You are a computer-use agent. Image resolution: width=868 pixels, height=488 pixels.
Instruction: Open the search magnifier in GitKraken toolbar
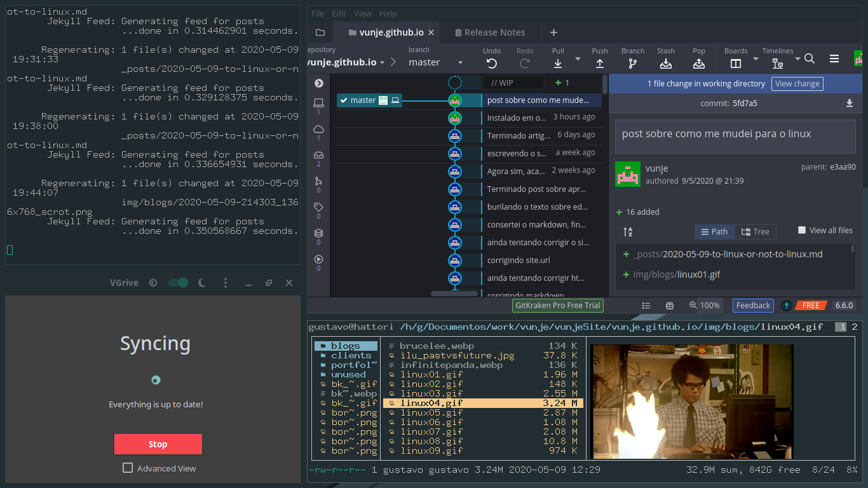click(x=810, y=58)
